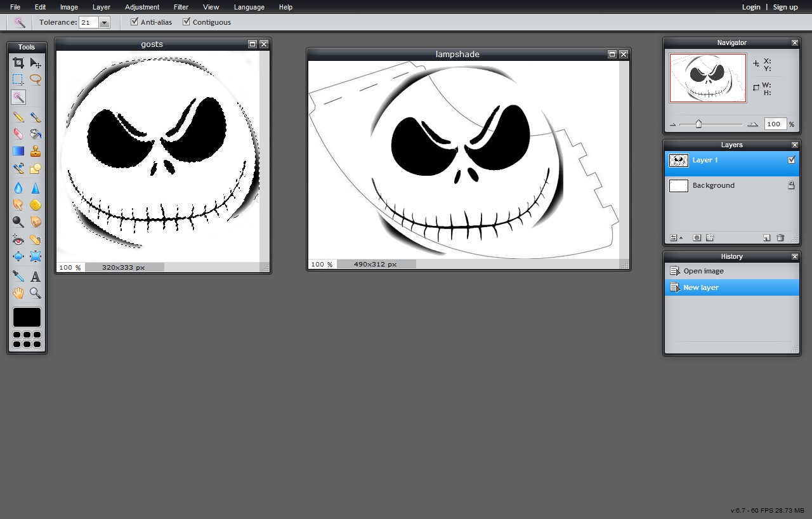Open the Edit menu
812x519 pixels.
point(40,7)
